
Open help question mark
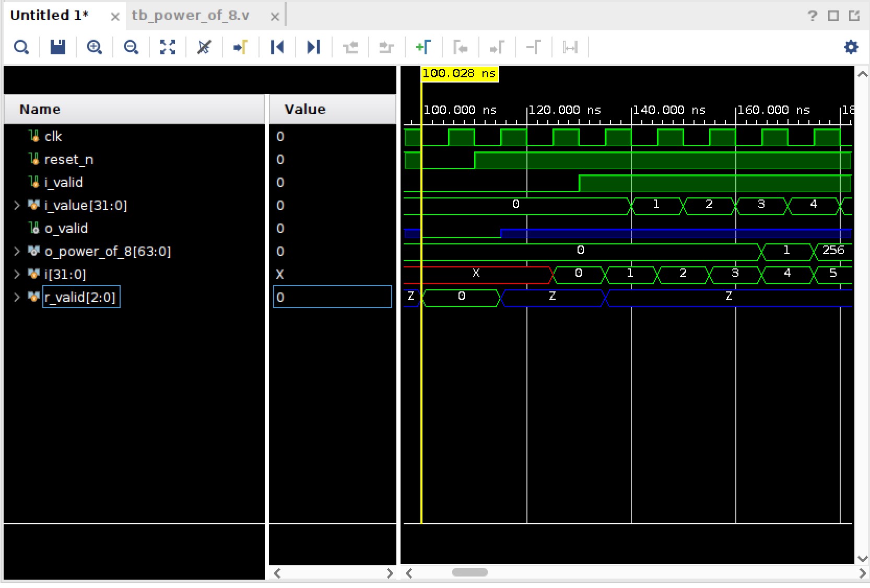(812, 16)
